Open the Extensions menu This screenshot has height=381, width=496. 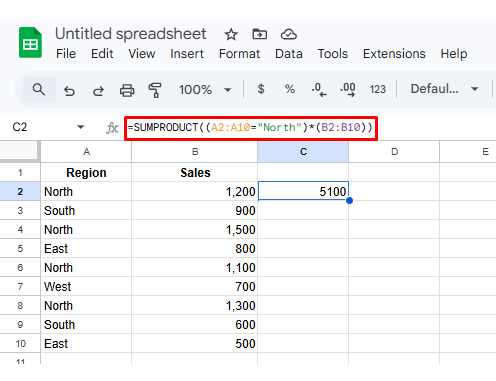[x=394, y=54]
